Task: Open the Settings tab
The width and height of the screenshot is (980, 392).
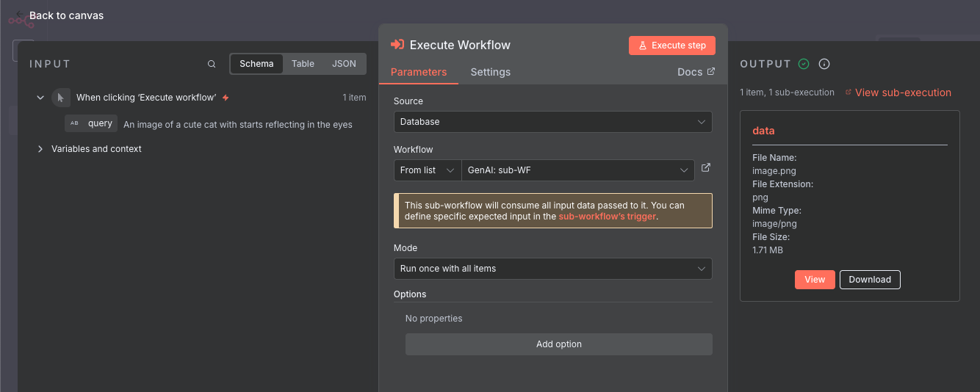Action: pos(490,72)
